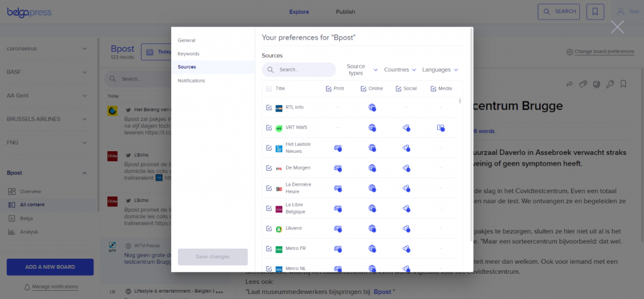
Task: Click Het Laatste Nieuws online globe icon
Action: point(372,148)
